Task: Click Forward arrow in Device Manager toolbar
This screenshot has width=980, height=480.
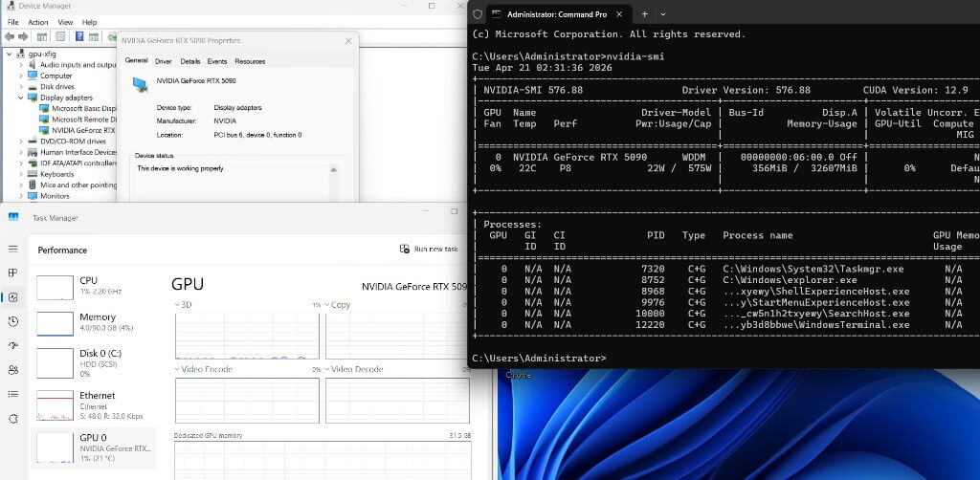Action: point(23,37)
